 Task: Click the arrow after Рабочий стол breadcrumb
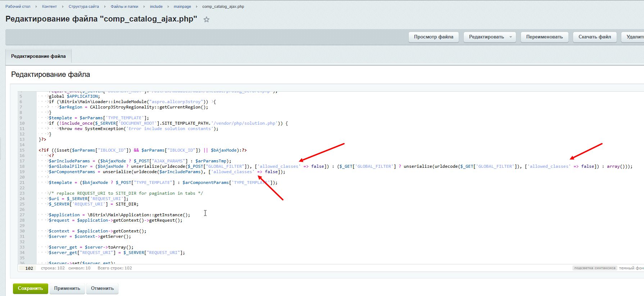point(36,6)
